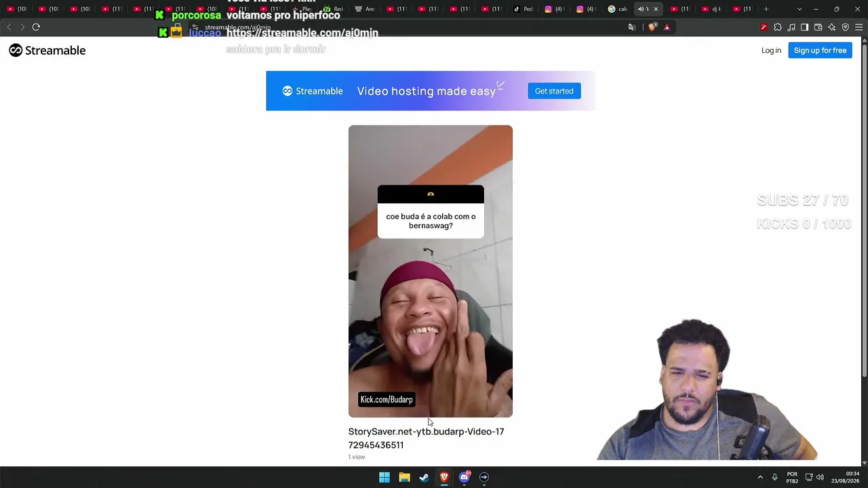
Task: Expand the tab search chevron
Action: pyautogui.click(x=800, y=9)
